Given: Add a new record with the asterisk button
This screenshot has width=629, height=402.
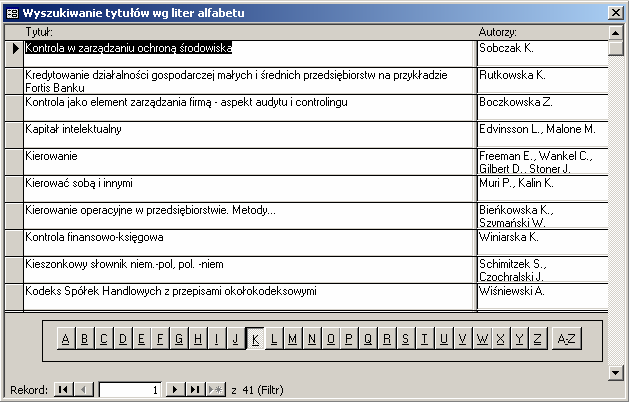Looking at the screenshot, I should pyautogui.click(x=215, y=389).
